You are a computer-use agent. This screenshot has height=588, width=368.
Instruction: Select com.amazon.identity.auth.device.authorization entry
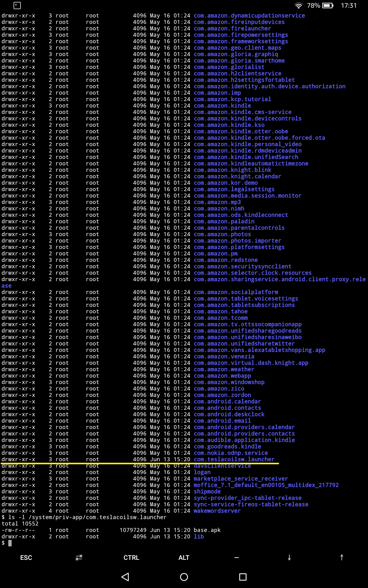click(270, 86)
